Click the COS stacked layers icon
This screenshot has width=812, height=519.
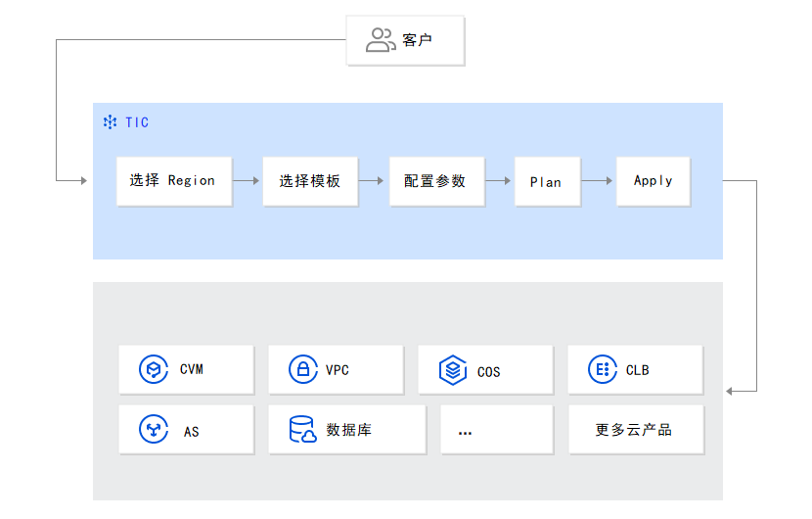pyautogui.click(x=453, y=370)
